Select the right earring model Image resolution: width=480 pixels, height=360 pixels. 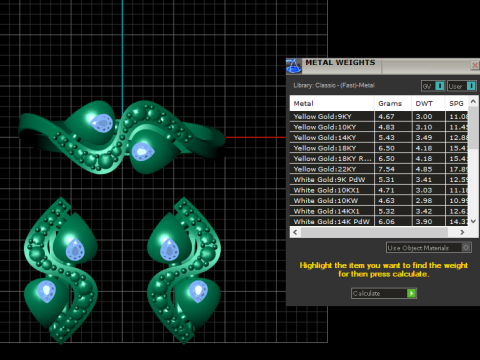click(x=184, y=270)
